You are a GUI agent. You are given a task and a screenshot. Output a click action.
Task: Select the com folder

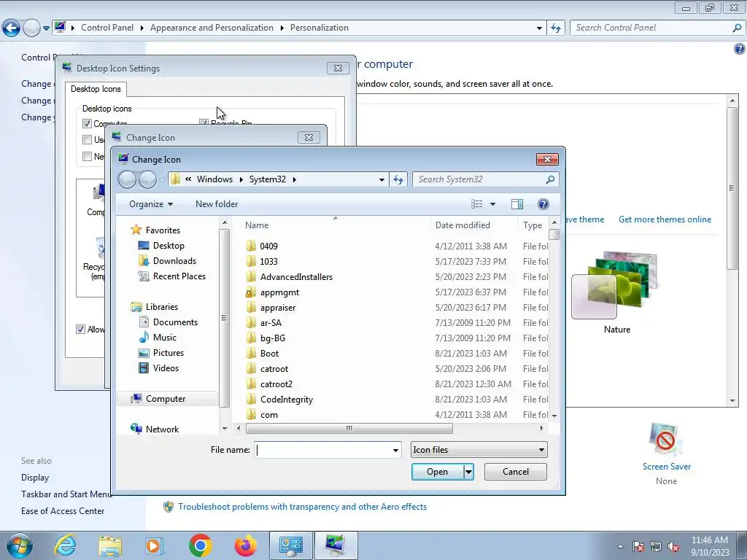268,415
